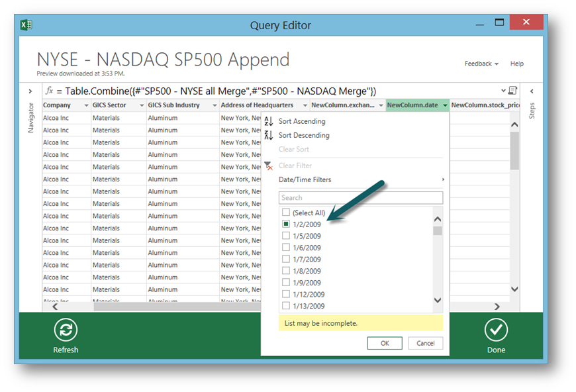Click the List may be incomplete notice

point(361,323)
